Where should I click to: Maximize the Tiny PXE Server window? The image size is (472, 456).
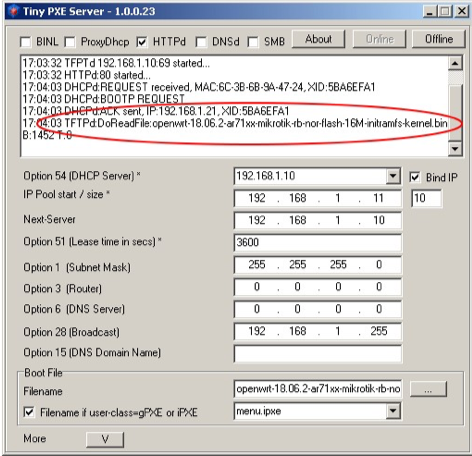(445, 12)
